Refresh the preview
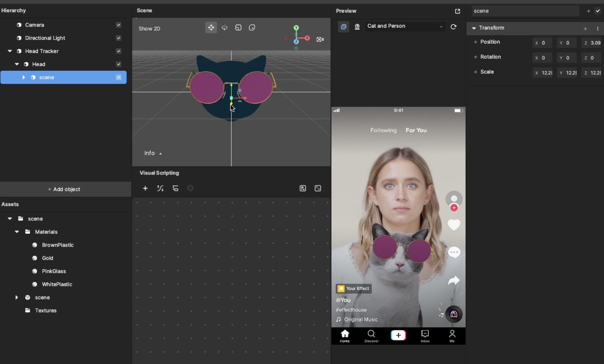This screenshot has height=364, width=604. tap(453, 26)
